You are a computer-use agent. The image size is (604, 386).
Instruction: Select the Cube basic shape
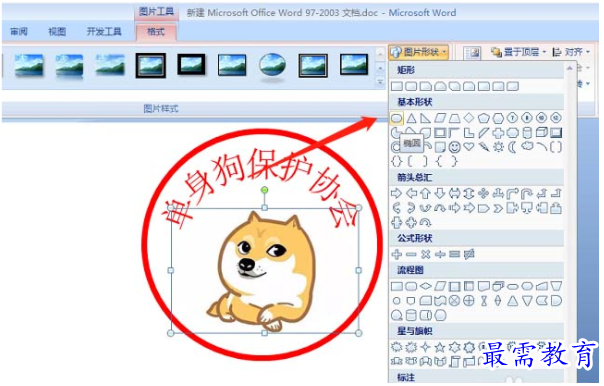tap(542, 133)
